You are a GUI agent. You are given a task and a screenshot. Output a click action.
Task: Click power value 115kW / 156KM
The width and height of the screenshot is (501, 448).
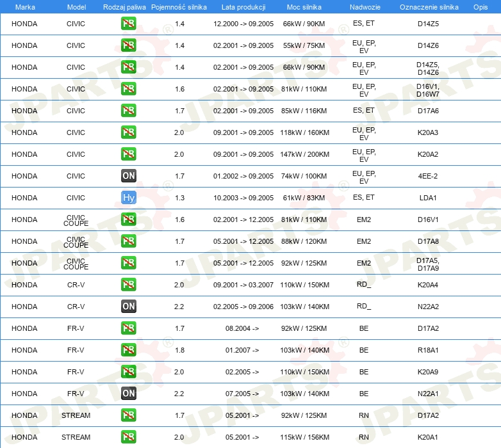pos(304,437)
